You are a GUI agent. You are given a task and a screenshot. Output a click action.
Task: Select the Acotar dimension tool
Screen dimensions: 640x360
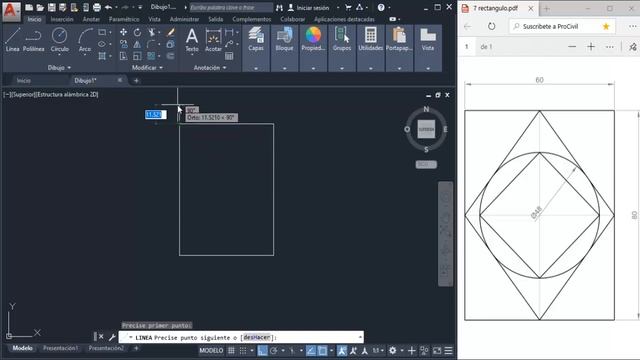(213, 40)
